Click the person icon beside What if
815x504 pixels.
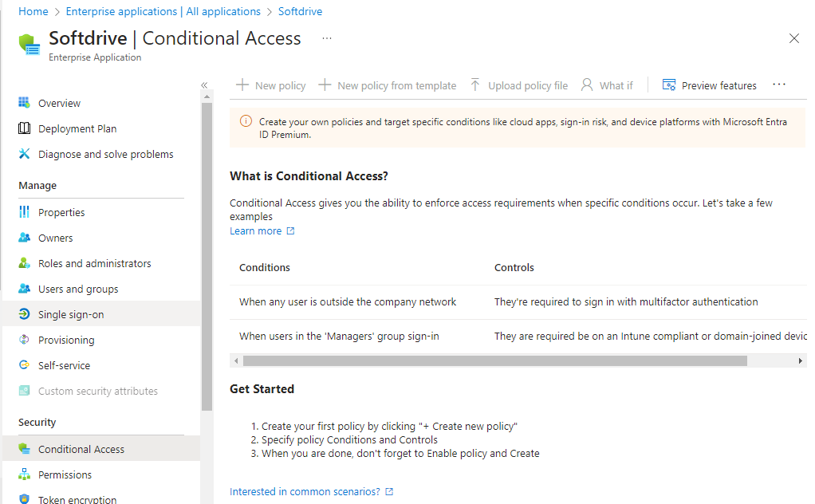tap(587, 85)
